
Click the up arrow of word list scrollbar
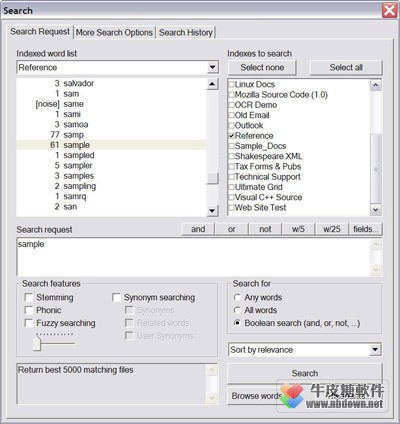click(x=212, y=84)
